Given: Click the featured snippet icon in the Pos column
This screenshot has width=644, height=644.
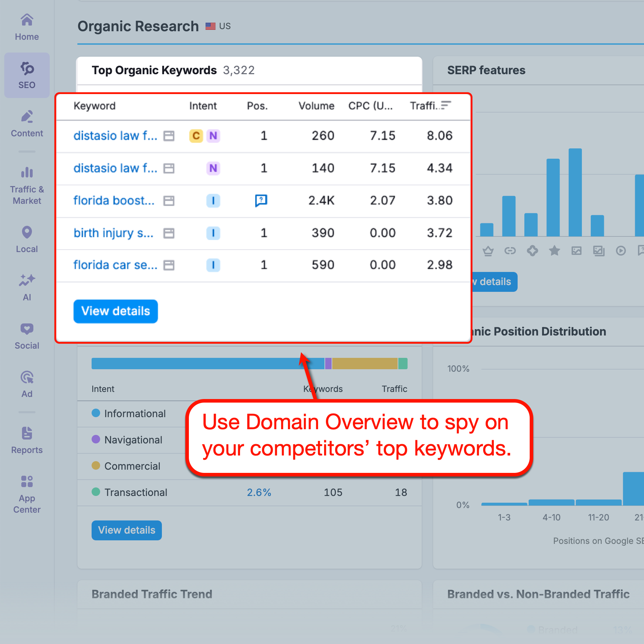Looking at the screenshot, I should (x=261, y=201).
